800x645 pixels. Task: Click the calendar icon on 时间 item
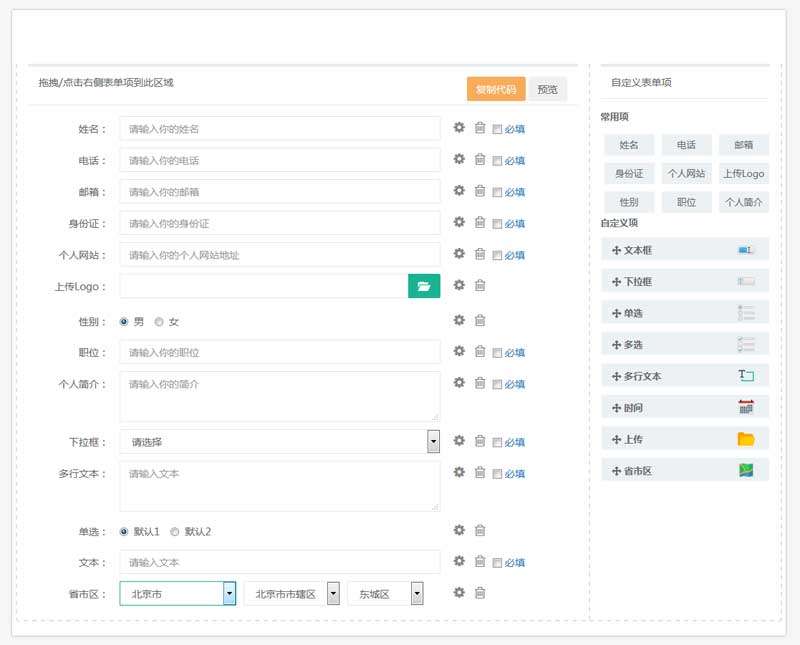(746, 407)
